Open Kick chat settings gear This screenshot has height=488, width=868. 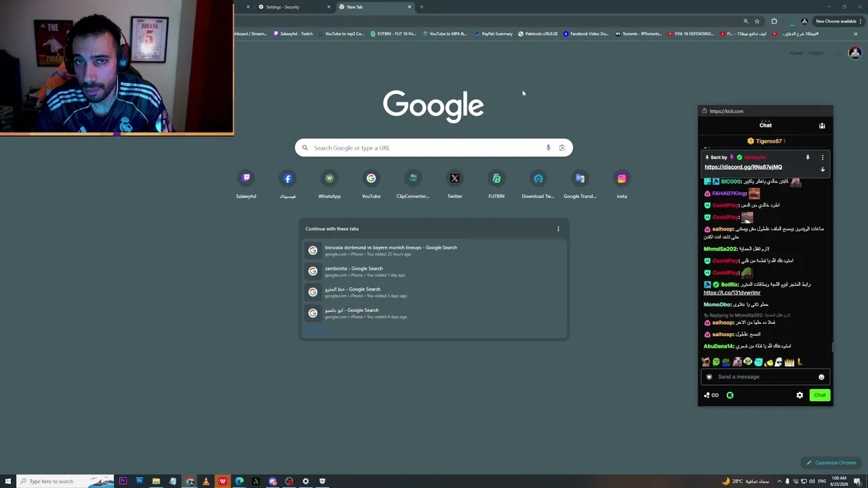pos(800,395)
